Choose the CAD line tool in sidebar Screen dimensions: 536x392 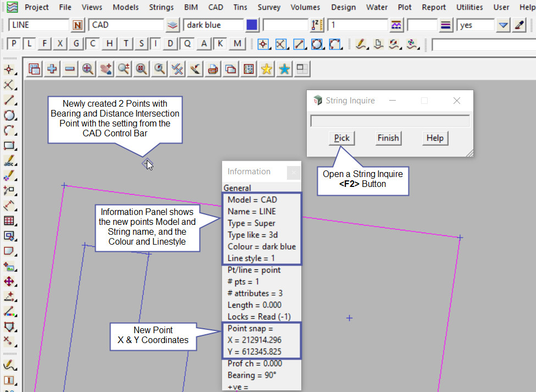coord(9,100)
